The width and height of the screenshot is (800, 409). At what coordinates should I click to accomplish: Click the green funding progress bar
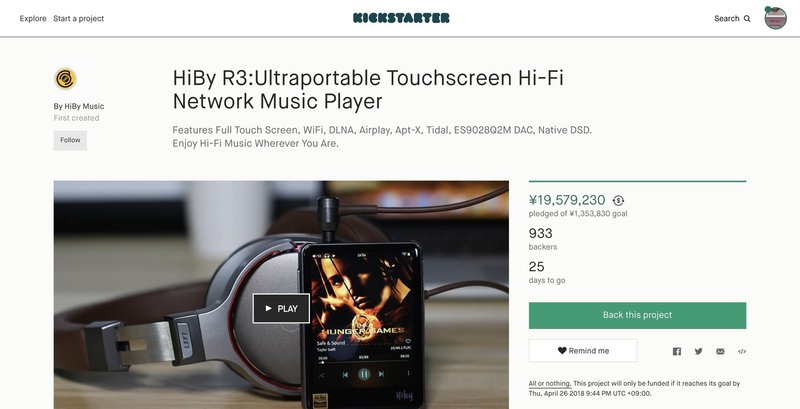tap(637, 181)
